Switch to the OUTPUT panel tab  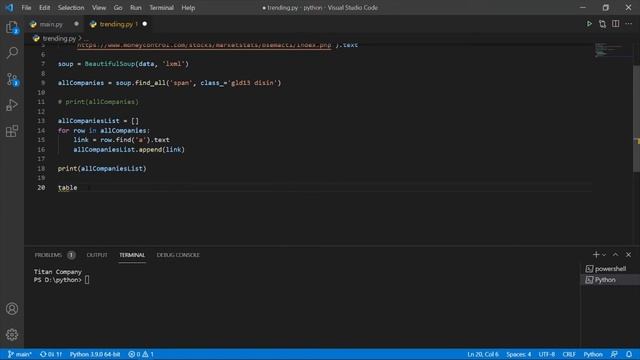click(x=97, y=255)
